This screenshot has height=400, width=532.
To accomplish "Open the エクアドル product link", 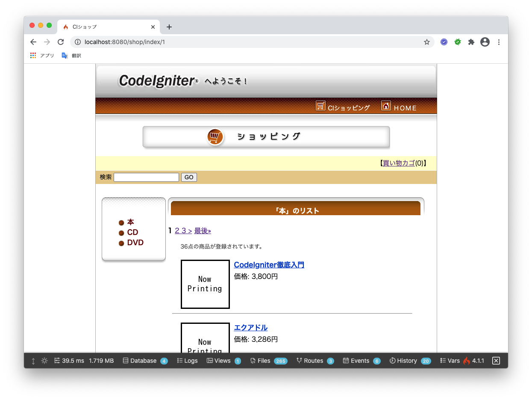I will click(251, 328).
